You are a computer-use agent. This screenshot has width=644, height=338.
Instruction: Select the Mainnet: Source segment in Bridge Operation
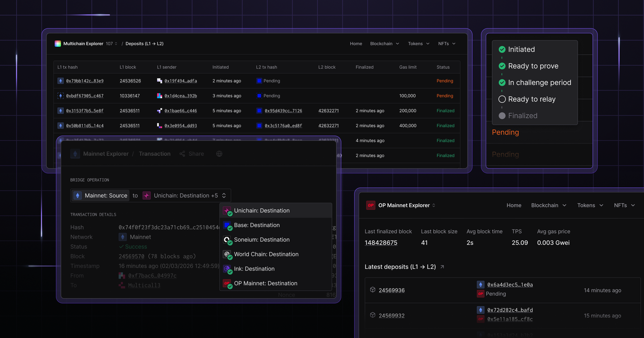(100, 195)
